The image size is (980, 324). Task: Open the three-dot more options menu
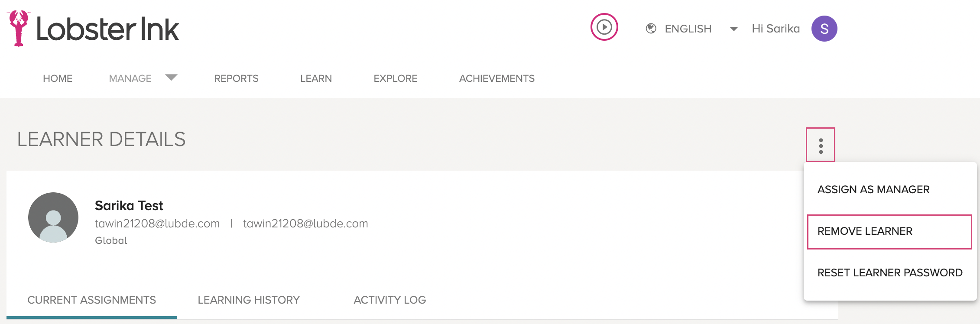point(821,146)
